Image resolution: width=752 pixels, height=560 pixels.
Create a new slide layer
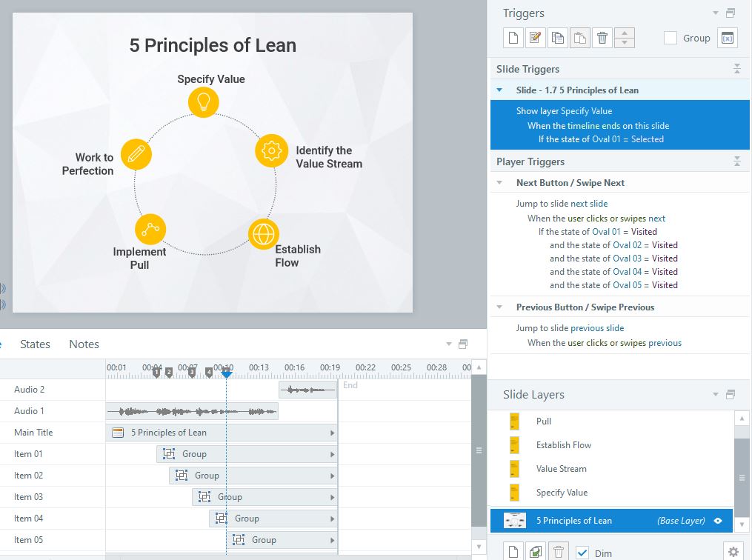[513, 552]
